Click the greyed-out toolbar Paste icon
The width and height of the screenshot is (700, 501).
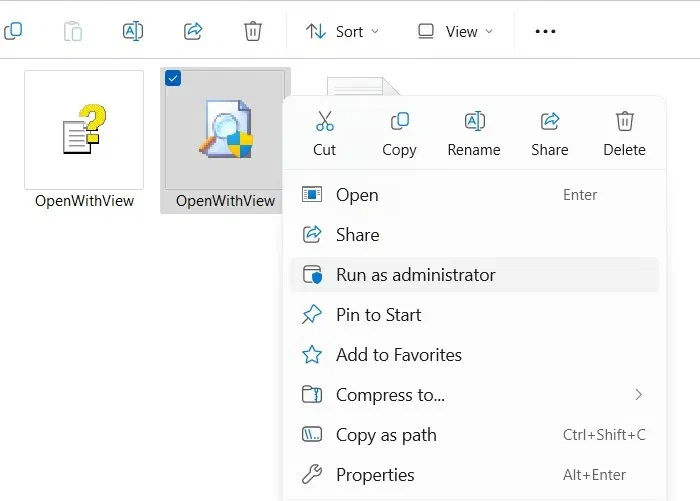pyautogui.click(x=73, y=31)
